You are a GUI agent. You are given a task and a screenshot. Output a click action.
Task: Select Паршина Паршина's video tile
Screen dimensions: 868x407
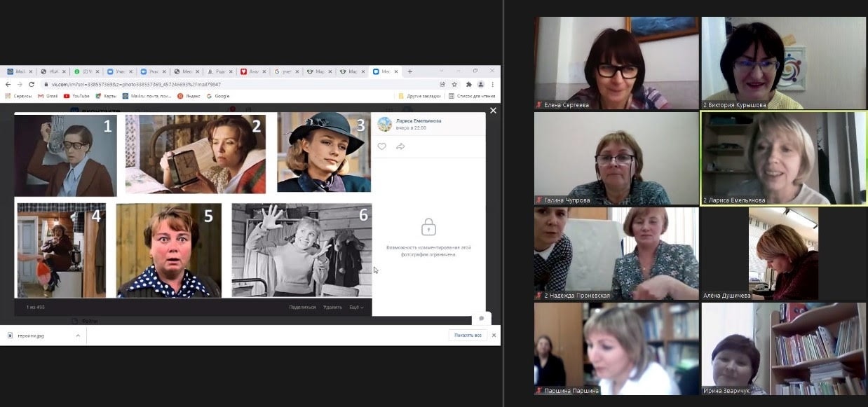(x=616, y=349)
